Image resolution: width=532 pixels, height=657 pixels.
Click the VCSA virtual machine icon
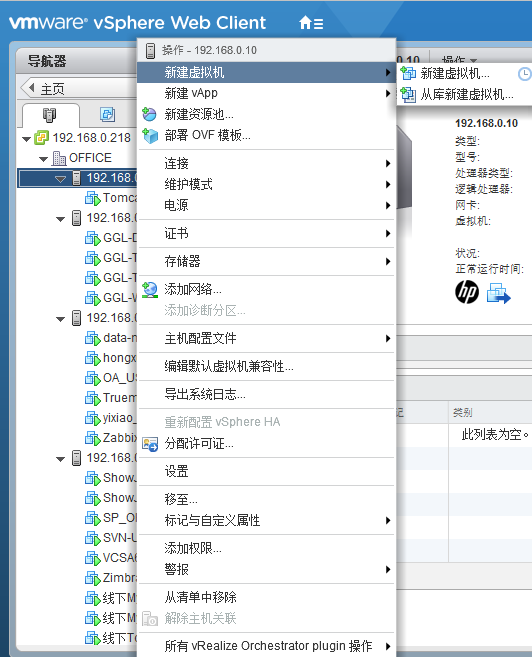pyautogui.click(x=92, y=559)
